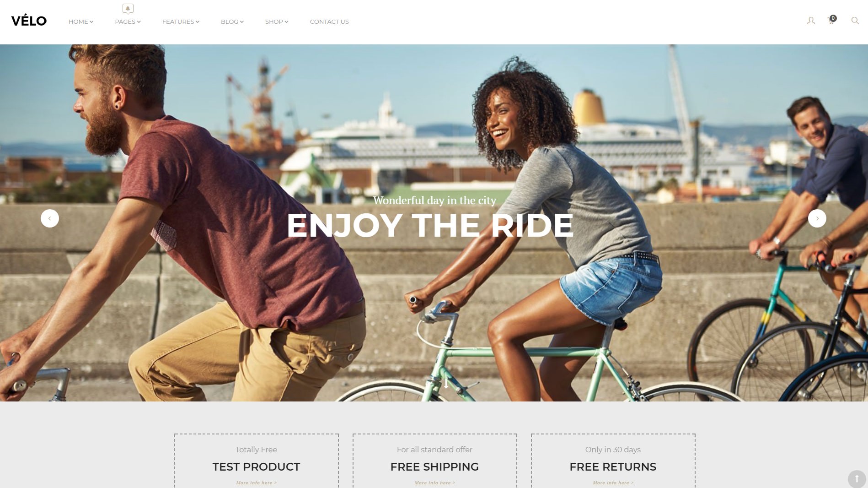The width and height of the screenshot is (868, 488).
Task: Expand the Pages dropdown menu
Action: pos(128,22)
